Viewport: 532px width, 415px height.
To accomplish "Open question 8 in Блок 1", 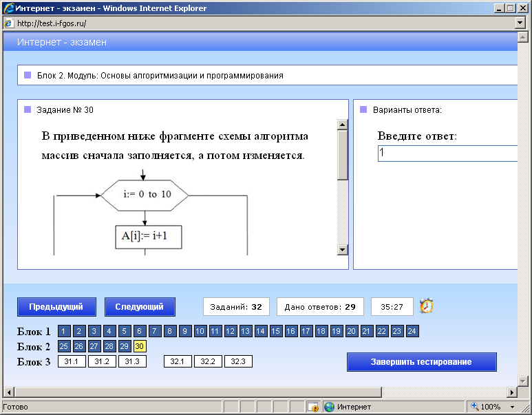I will coord(170,331).
